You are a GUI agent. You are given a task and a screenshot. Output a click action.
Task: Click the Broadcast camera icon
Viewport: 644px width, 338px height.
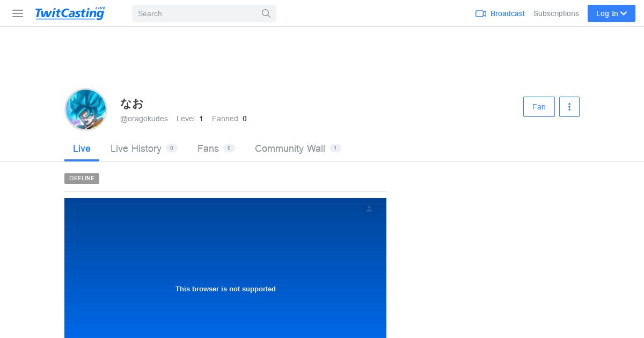point(481,13)
